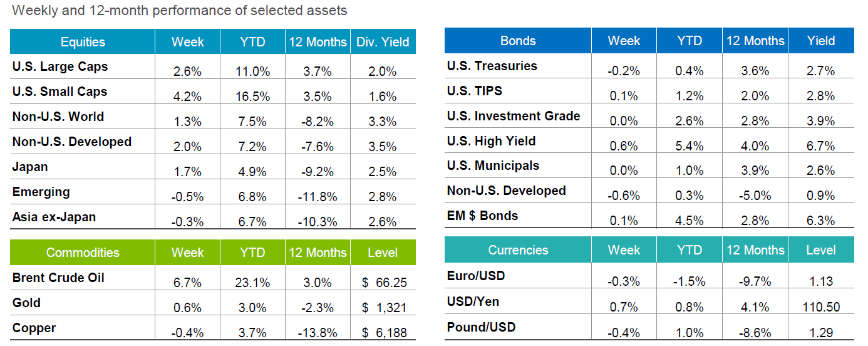868x346 pixels.
Task: Click the title Weekly and 12-month performance
Action: click(x=179, y=11)
